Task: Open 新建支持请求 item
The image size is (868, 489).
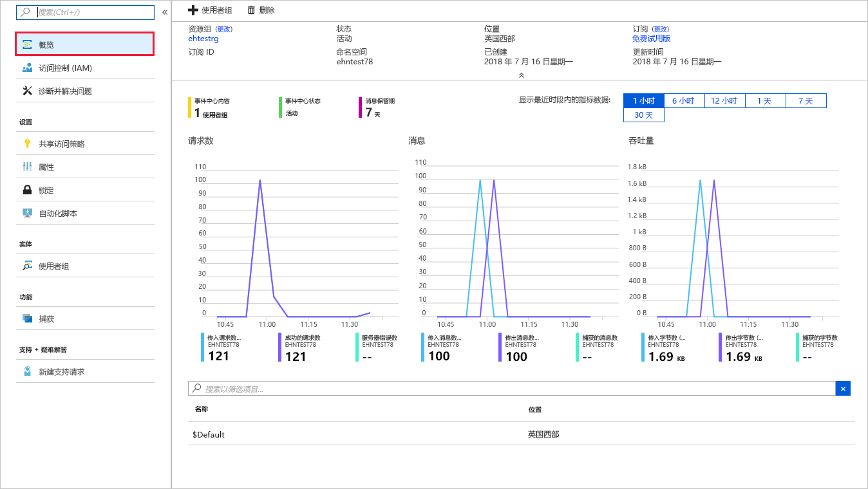Action: 85,371
